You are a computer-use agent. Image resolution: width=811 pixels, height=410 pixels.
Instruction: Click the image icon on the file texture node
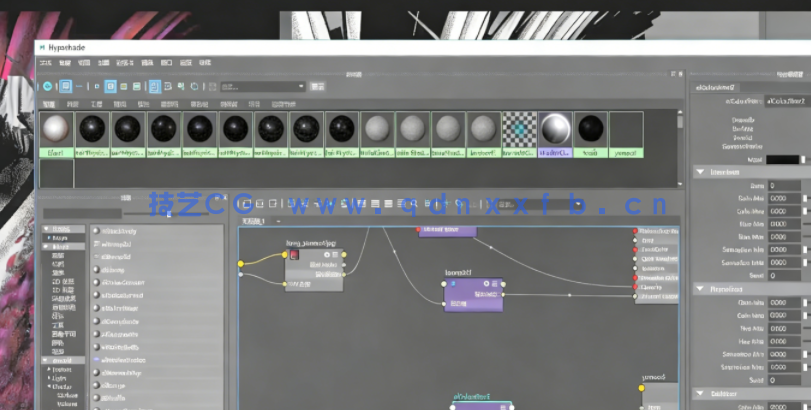tap(294, 255)
